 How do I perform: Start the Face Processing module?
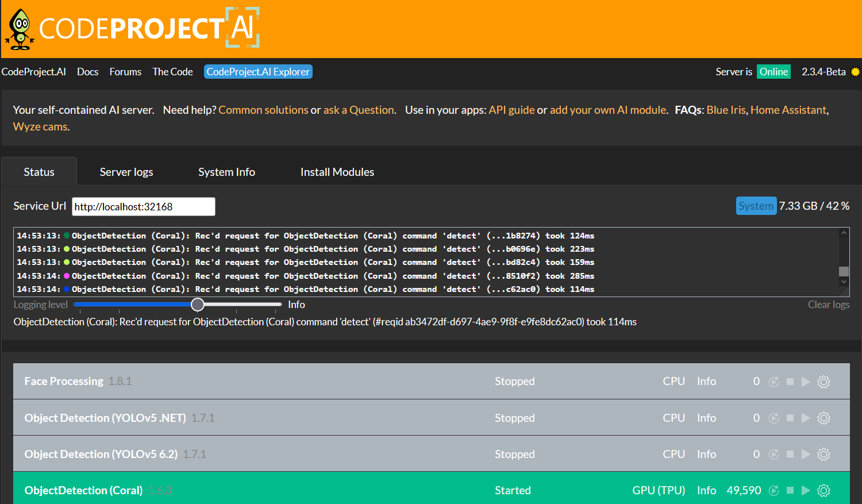point(806,382)
